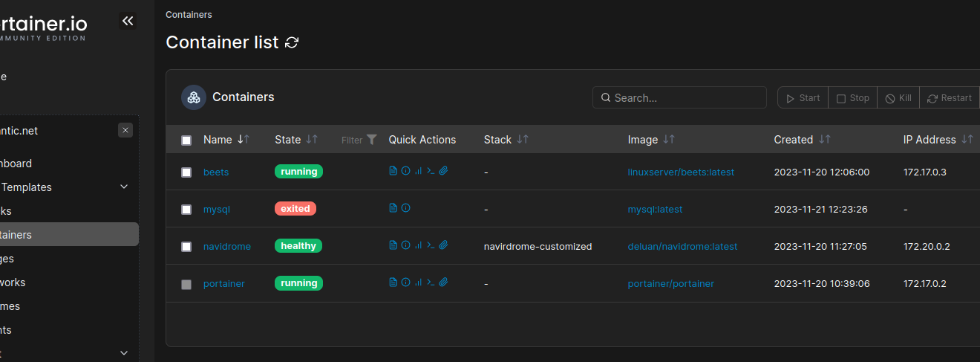Screen dimensions: 980x362
Task: Sort the table by the Created column
Action: point(802,140)
